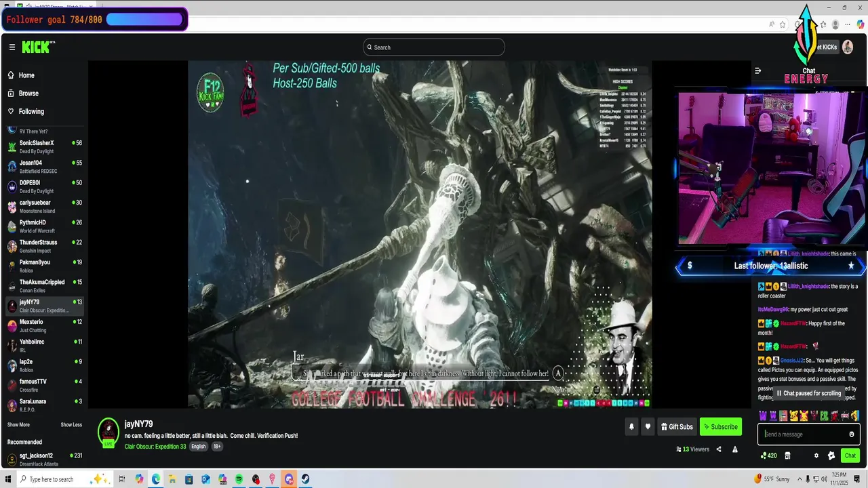Click the heart follow icon

click(648, 427)
